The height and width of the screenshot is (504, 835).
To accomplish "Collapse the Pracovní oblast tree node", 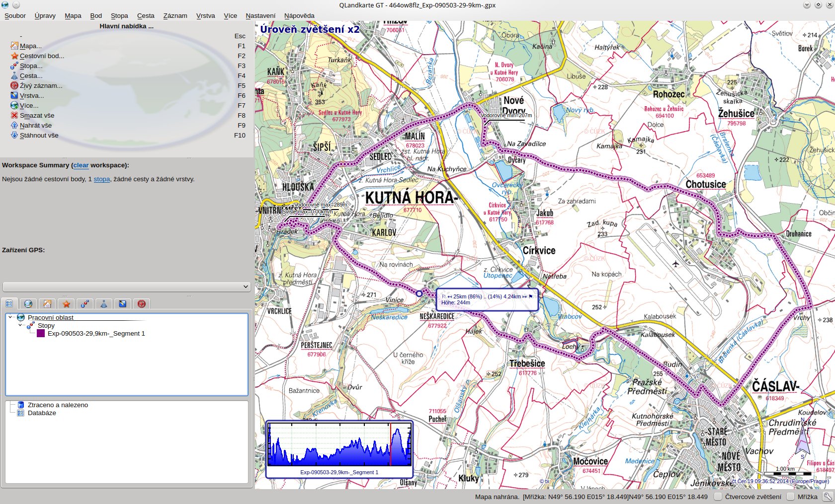I will [11, 317].
